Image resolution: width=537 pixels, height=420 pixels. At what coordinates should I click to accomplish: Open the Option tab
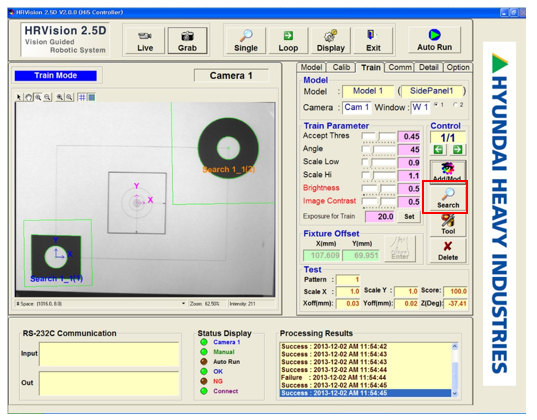point(458,67)
